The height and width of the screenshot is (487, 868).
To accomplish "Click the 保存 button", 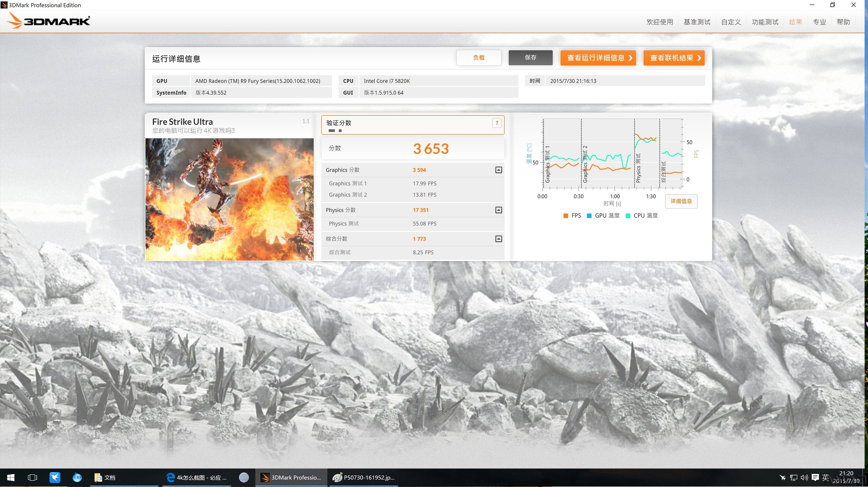I will (530, 58).
